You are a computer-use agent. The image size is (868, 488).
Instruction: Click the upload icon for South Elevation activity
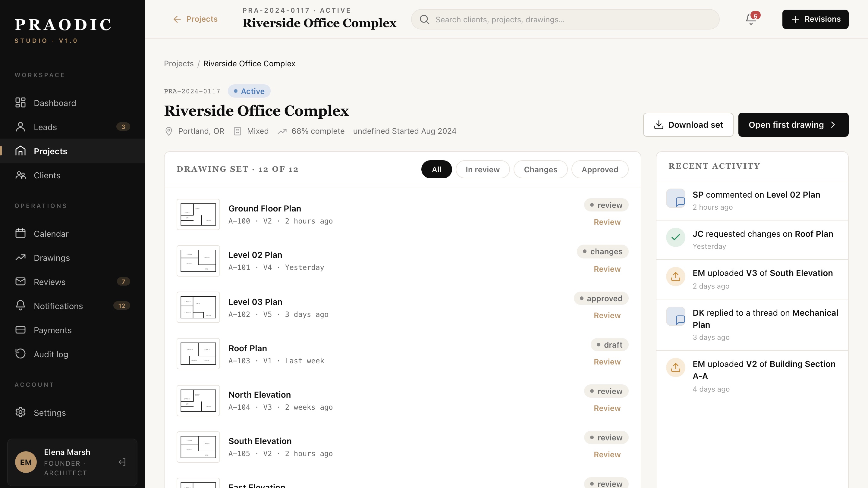pos(676,277)
